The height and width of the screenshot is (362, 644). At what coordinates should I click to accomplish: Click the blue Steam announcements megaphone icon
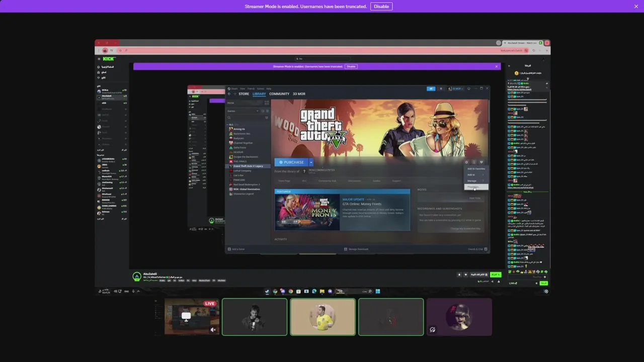[431, 88]
